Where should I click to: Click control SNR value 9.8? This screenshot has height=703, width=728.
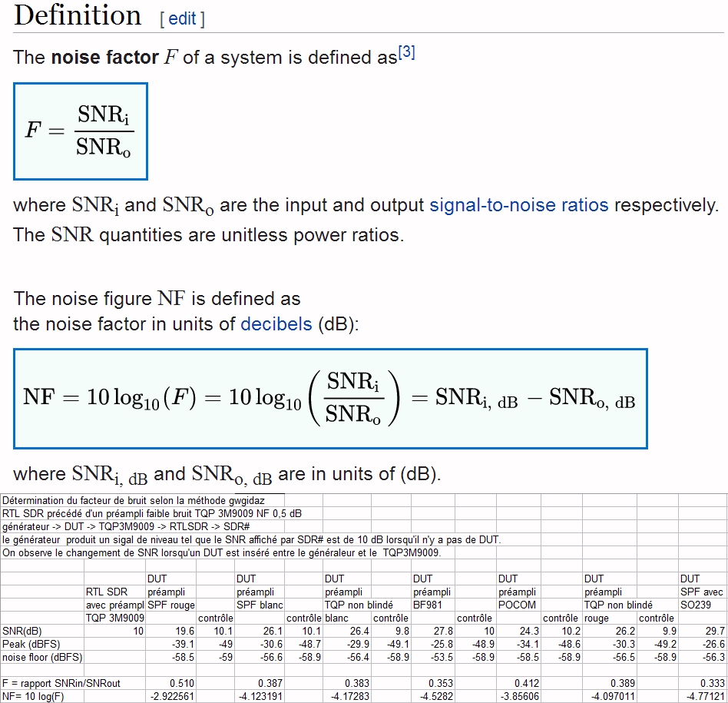click(402, 631)
